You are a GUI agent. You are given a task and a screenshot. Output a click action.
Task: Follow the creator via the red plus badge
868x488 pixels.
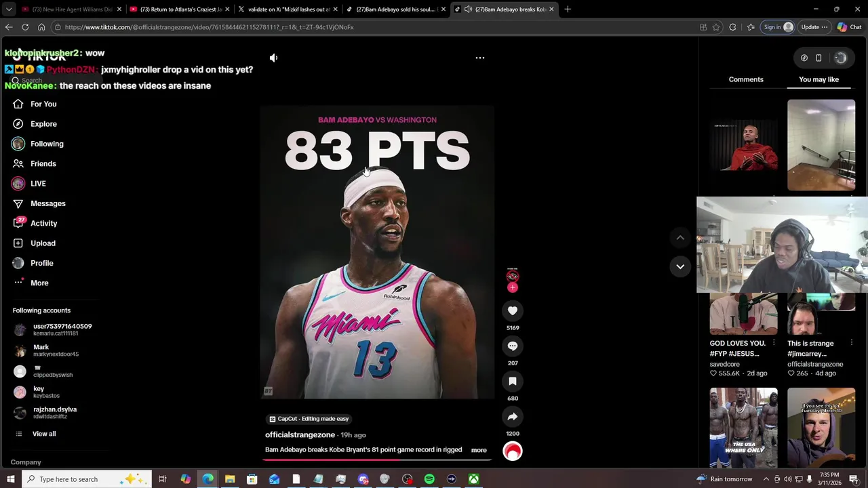(513, 288)
